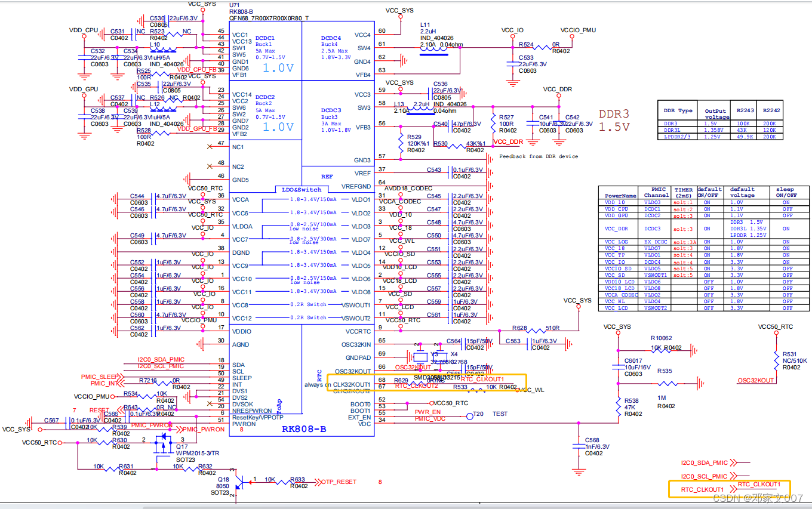This screenshot has height=509, width=812.
Task: Click the R529 resistor designator
Action: pyautogui.click(x=415, y=137)
